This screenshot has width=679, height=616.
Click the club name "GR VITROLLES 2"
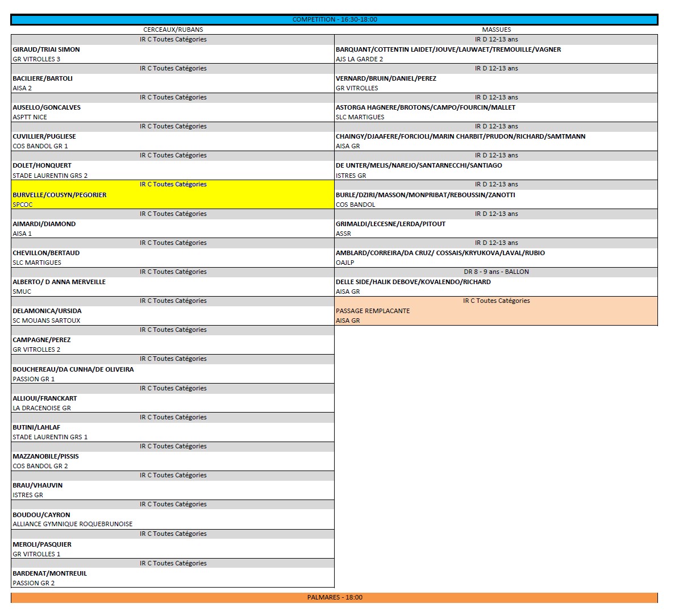coord(36,349)
